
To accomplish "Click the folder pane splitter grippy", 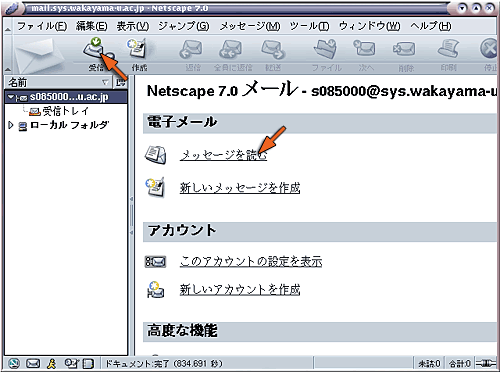I will point(132,215).
